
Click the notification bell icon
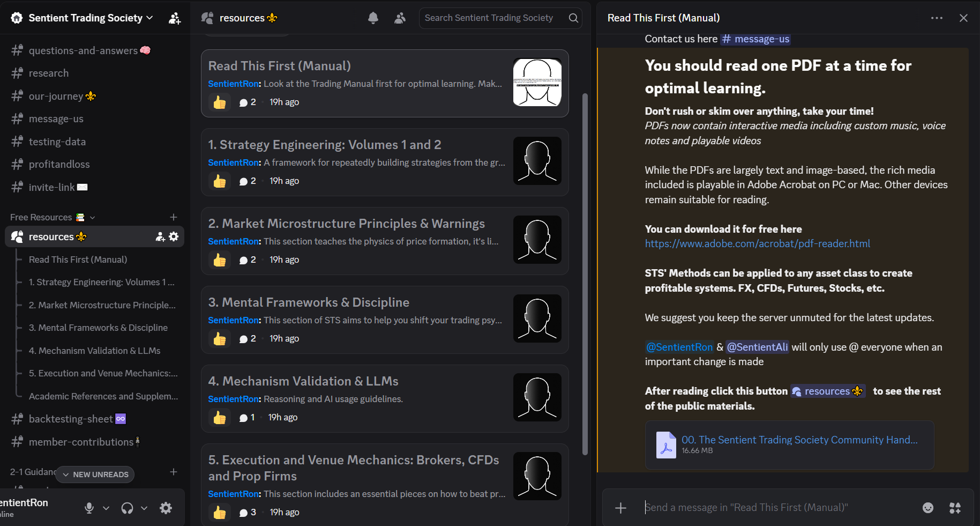click(373, 18)
